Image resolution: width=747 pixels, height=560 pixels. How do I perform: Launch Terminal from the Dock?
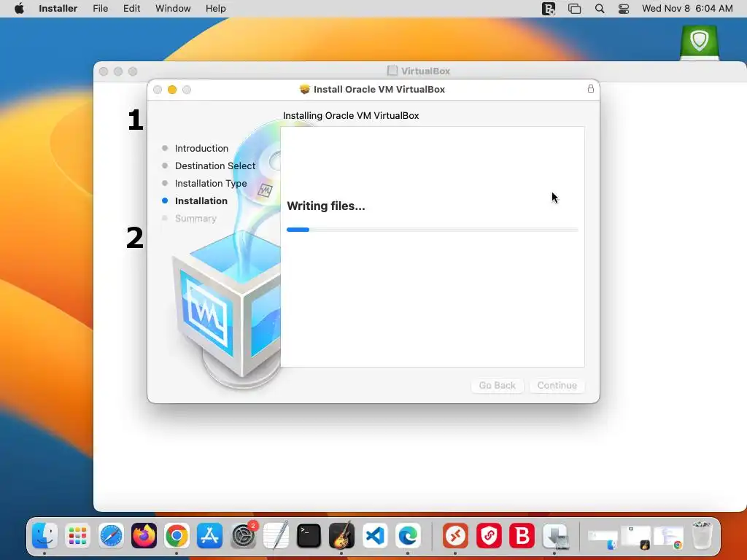309,536
